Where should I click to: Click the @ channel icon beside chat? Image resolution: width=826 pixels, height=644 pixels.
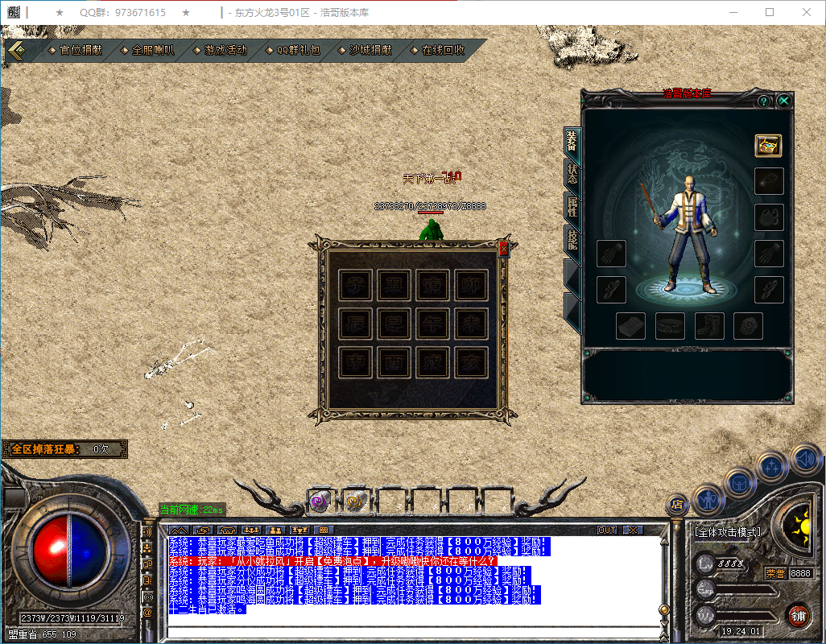pos(147,613)
